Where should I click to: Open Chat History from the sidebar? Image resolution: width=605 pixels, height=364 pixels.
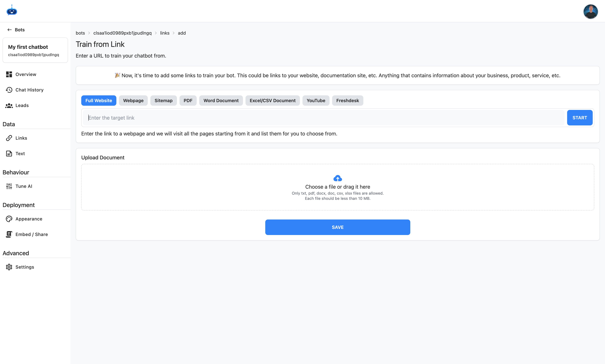tap(29, 90)
